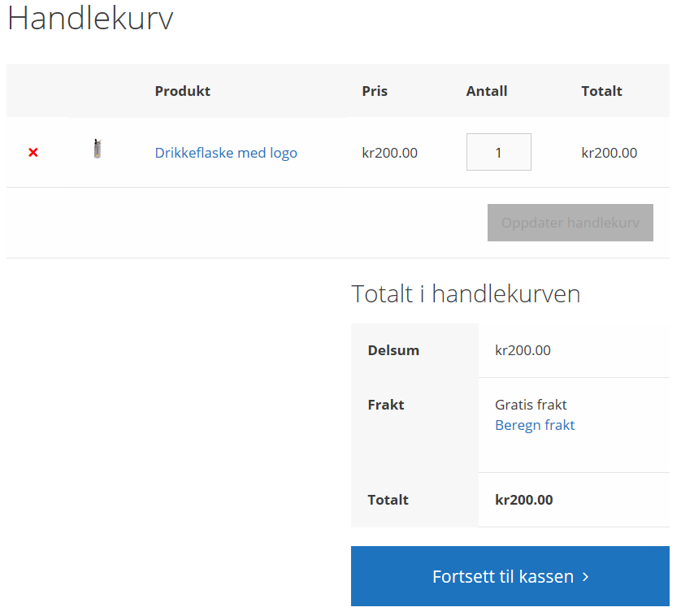Select the Totalt i handlekurven heading
Viewport: 681px width, 616px height.
466,293
